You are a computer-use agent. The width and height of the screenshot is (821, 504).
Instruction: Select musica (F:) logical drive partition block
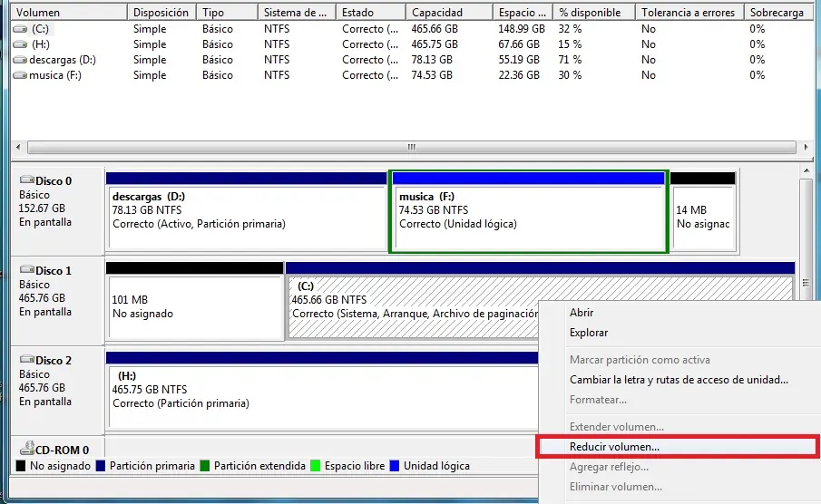pos(528,211)
